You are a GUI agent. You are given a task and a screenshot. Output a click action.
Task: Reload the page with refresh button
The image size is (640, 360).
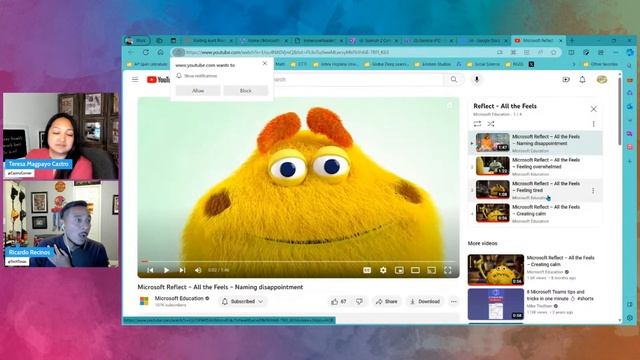[x=146, y=52]
